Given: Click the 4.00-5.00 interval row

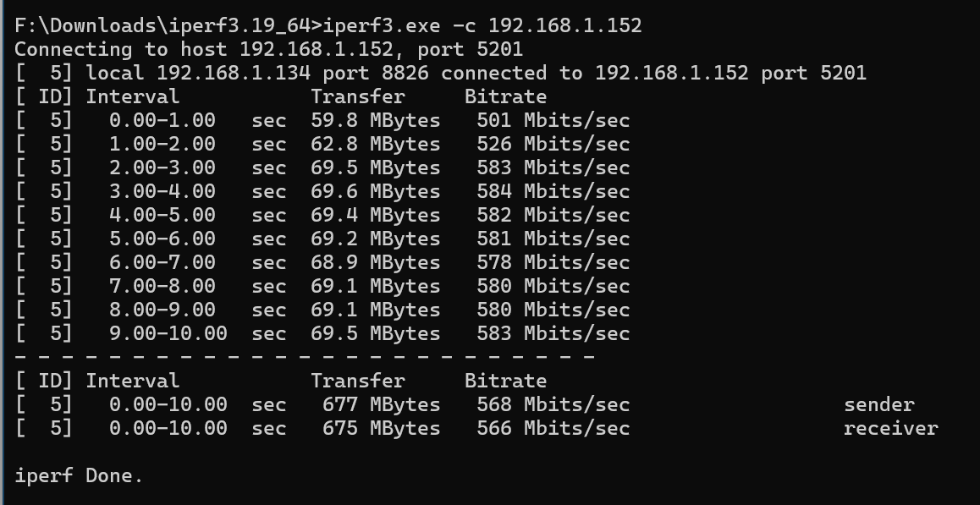Looking at the screenshot, I should click(x=322, y=216).
